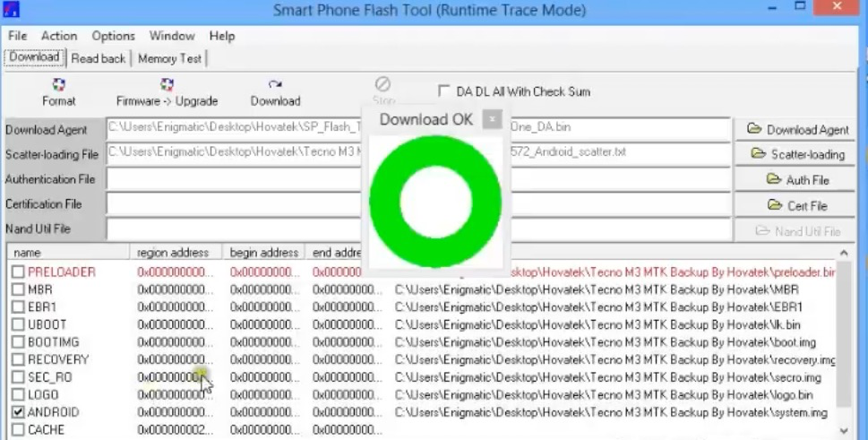Select the MBR file path

click(597, 289)
